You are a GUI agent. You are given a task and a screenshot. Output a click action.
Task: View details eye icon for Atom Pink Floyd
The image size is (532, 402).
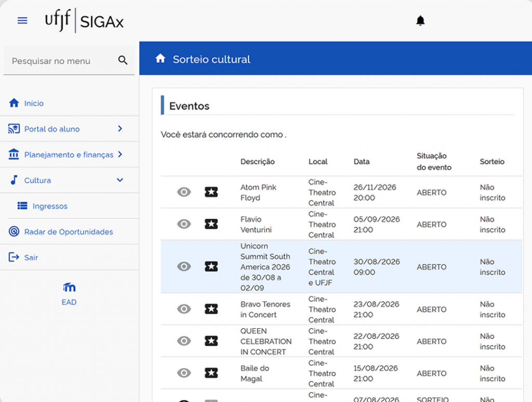[184, 192]
